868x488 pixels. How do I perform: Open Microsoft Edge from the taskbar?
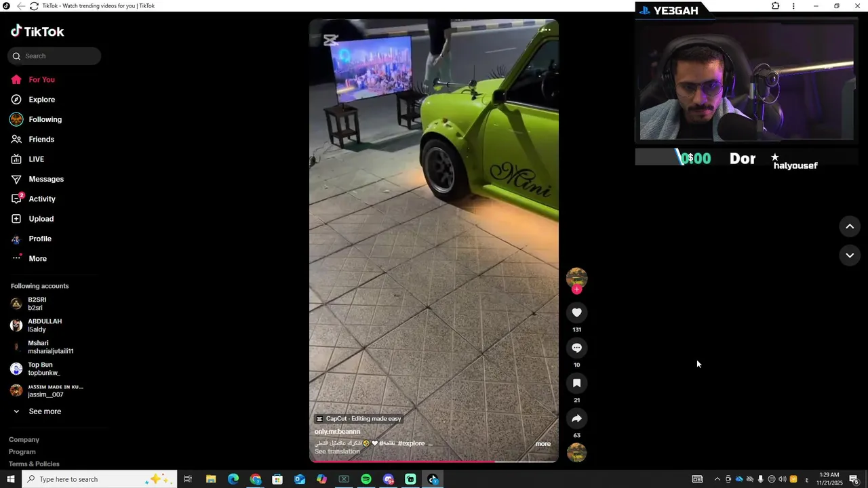pyautogui.click(x=233, y=479)
